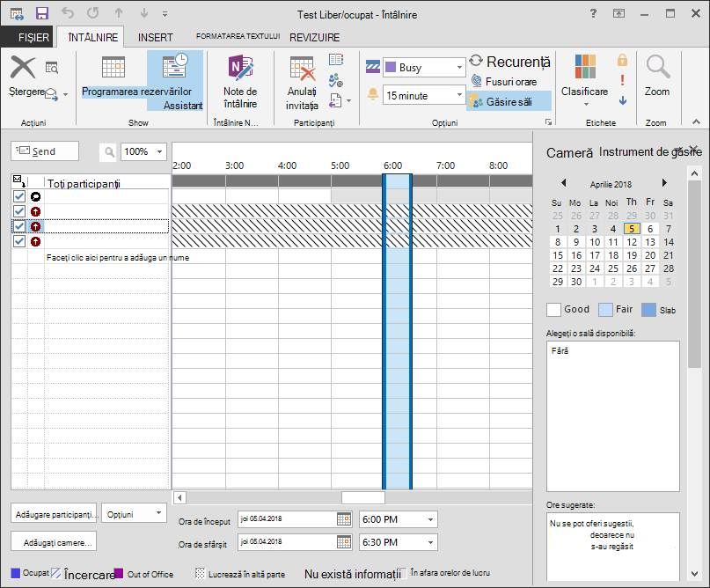Image resolution: width=710 pixels, height=588 pixels.
Task: Open the REVIZUIRE ribbon tab
Action: [x=315, y=38]
